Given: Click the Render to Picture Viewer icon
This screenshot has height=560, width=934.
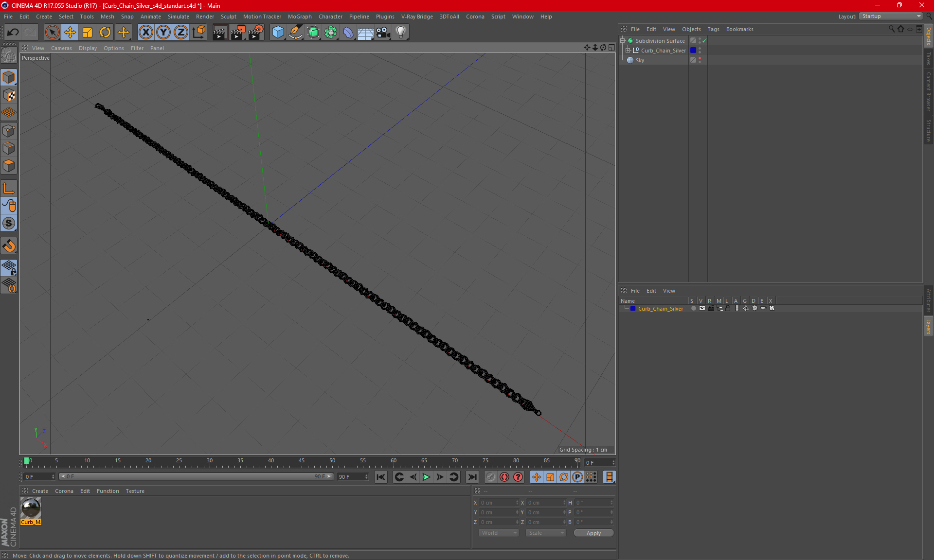Looking at the screenshot, I should pyautogui.click(x=238, y=33).
